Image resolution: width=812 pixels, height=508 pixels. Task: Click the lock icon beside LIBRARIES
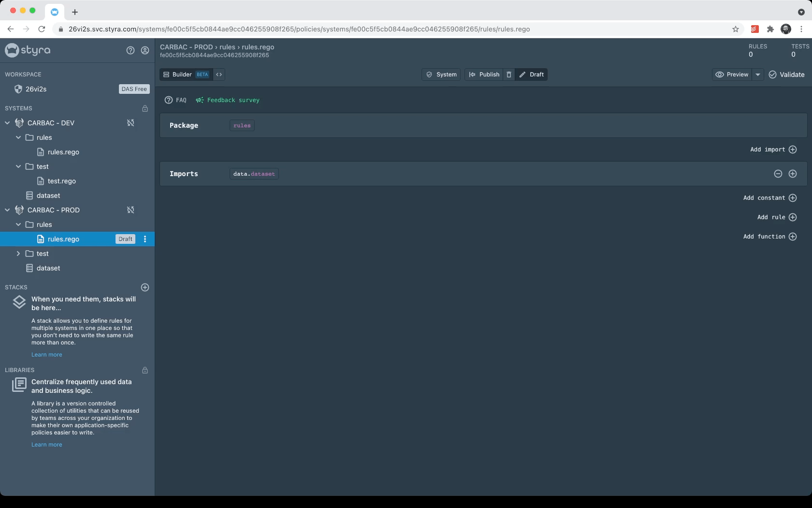tap(145, 370)
